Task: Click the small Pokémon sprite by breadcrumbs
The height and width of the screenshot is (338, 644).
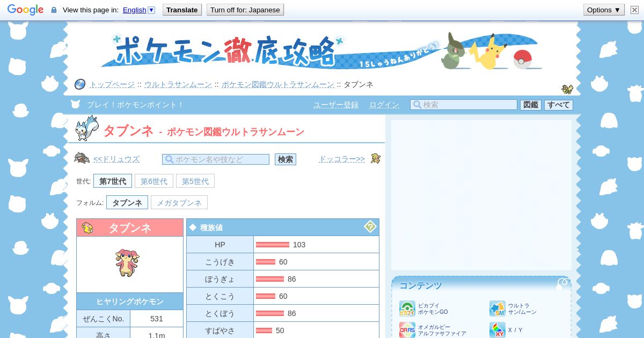Action: pyautogui.click(x=567, y=89)
